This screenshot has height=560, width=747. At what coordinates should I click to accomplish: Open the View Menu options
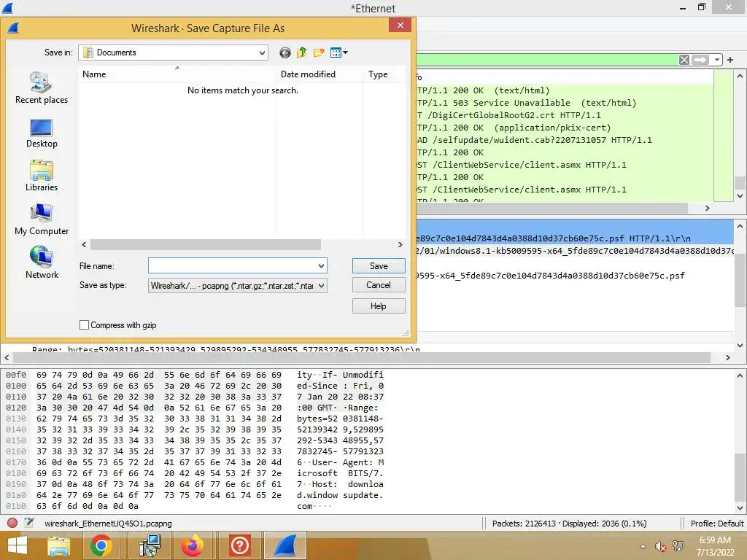click(x=338, y=52)
